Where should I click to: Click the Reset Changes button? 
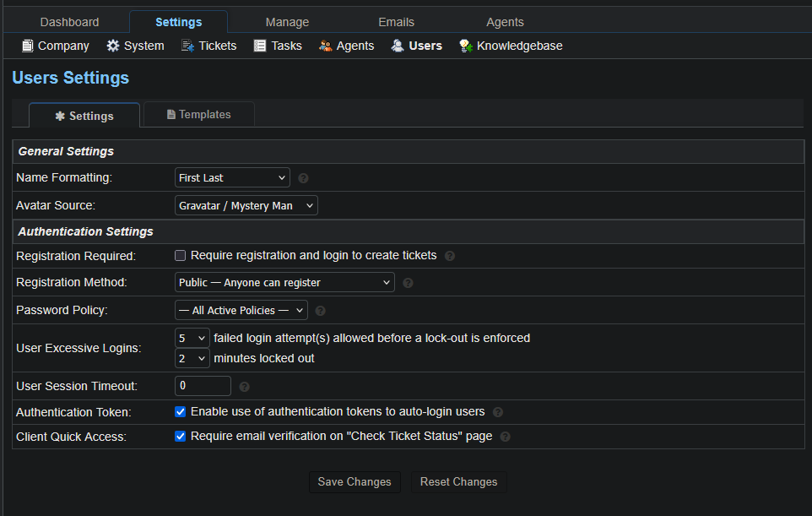tap(458, 482)
